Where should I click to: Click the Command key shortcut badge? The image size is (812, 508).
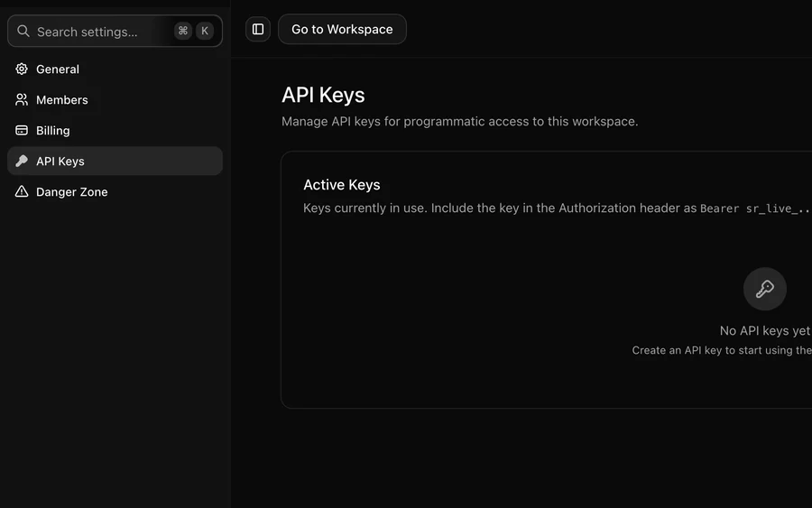(183, 31)
